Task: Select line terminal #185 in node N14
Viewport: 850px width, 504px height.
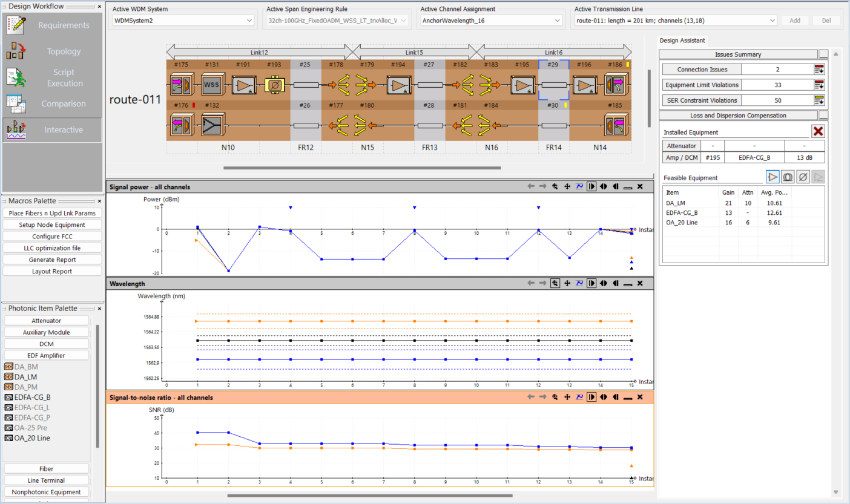Action: 616,125
